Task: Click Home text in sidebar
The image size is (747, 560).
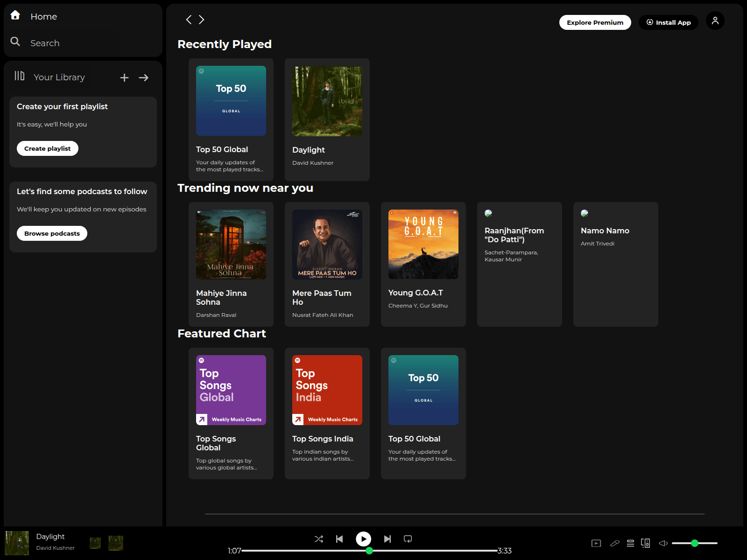Action: pyautogui.click(x=44, y=16)
